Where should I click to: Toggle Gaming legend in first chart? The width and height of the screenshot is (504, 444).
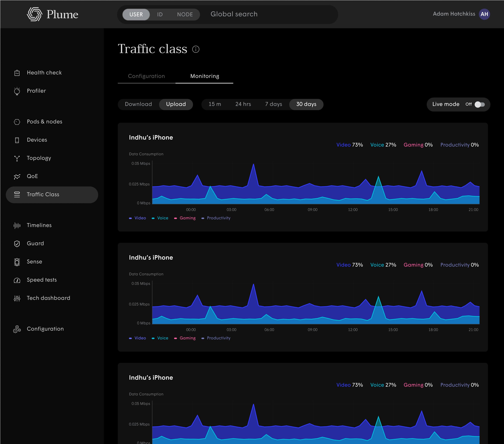pyautogui.click(x=185, y=218)
